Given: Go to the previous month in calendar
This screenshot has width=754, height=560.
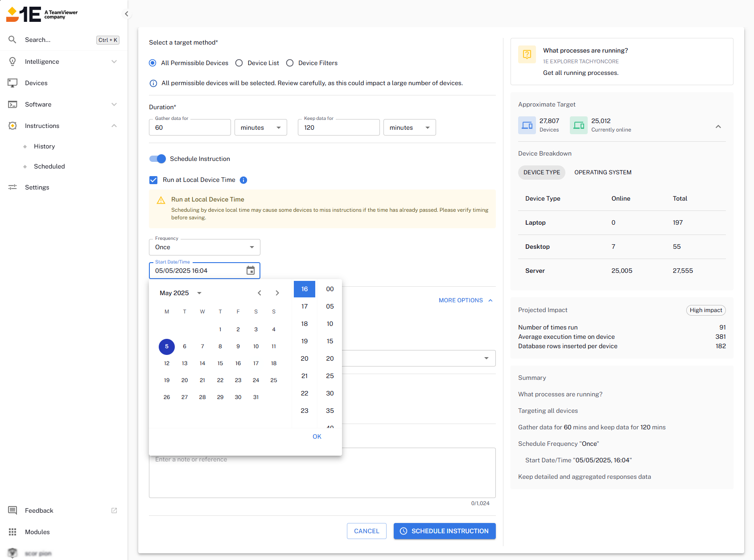Looking at the screenshot, I should [x=260, y=293].
